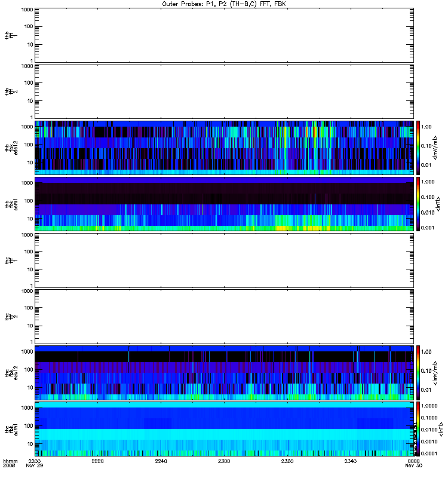Viewport: 448px width, 478px height.
Task: Click the 'hhmm' axis units label
Action: [10, 461]
